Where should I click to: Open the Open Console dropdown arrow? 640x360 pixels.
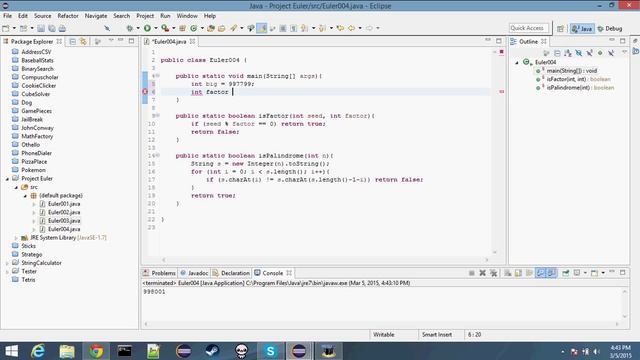[x=603, y=273]
